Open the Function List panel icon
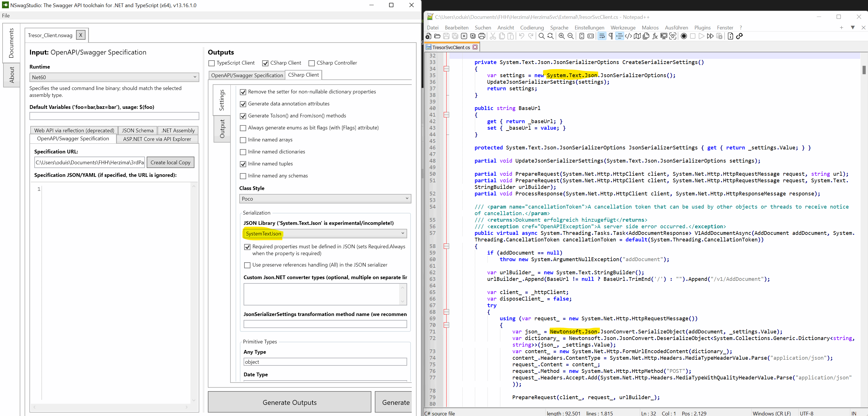The image size is (868, 416). pyautogui.click(x=655, y=36)
